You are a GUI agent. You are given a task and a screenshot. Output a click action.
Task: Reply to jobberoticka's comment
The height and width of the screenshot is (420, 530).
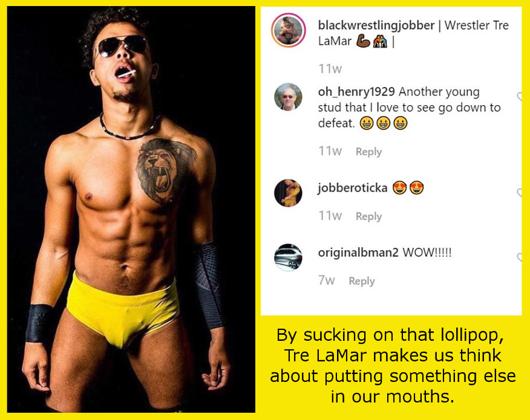pos(369,216)
